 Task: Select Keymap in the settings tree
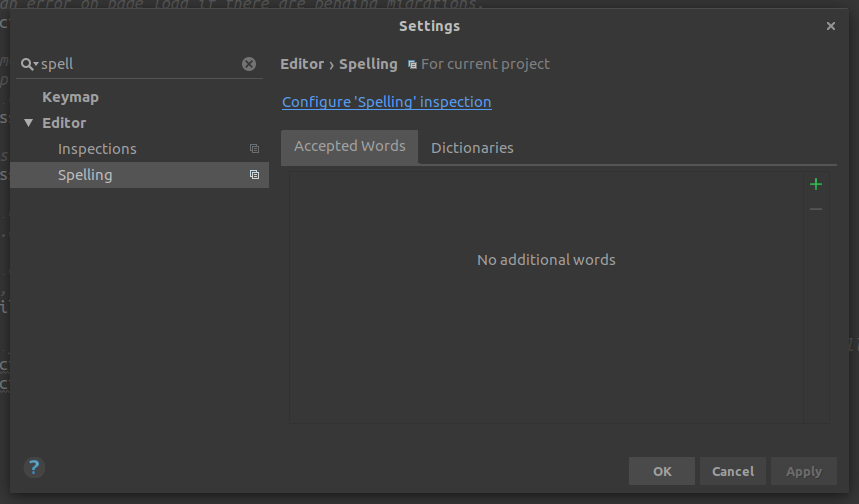pyautogui.click(x=70, y=97)
